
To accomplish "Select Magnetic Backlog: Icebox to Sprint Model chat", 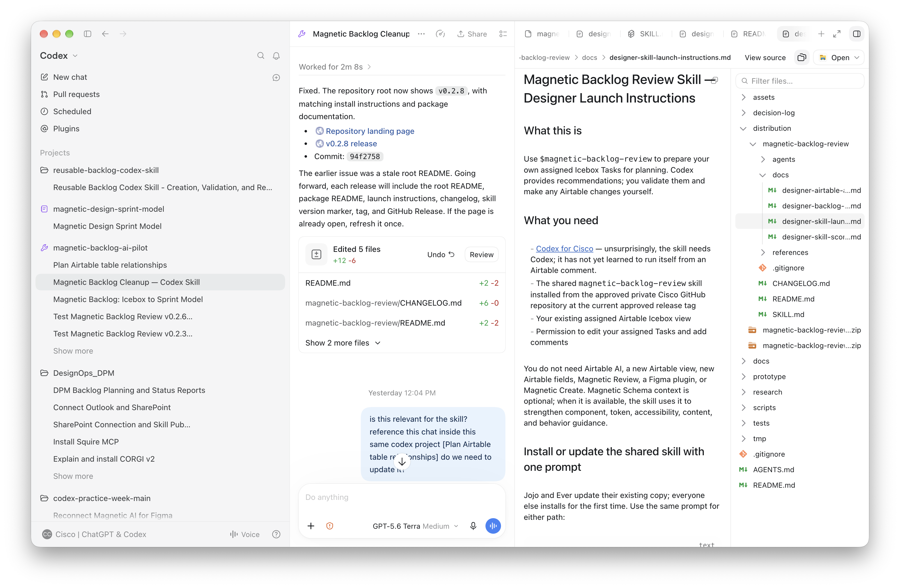I will click(x=128, y=300).
